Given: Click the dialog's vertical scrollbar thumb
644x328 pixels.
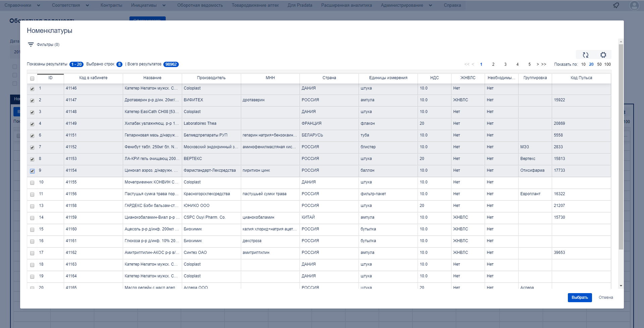Looking at the screenshot, I should pos(621,147).
